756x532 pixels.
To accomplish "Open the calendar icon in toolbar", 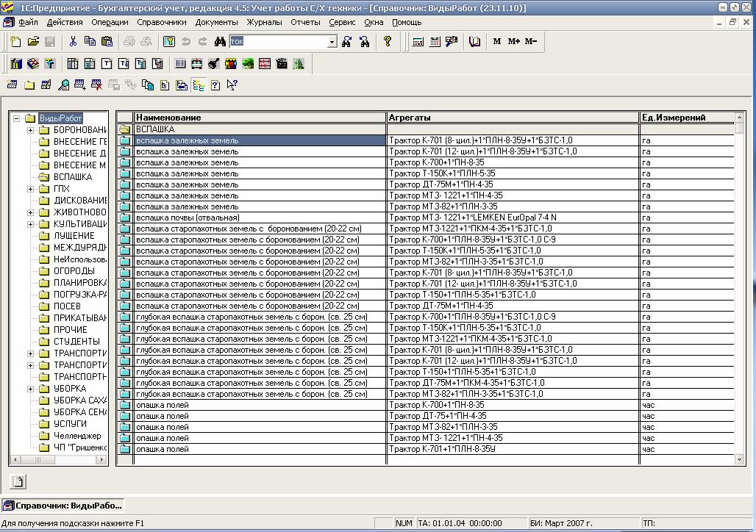I will 435,41.
